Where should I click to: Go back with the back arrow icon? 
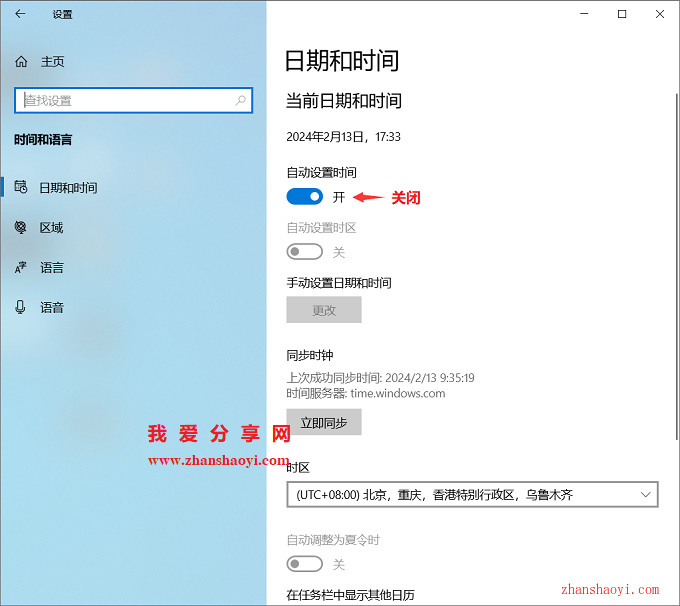[20, 14]
